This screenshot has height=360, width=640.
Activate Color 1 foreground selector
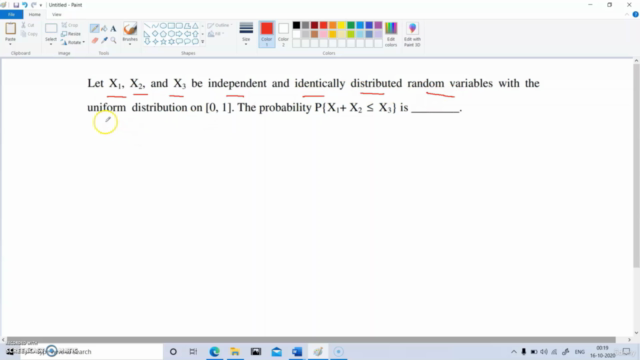coord(267,34)
